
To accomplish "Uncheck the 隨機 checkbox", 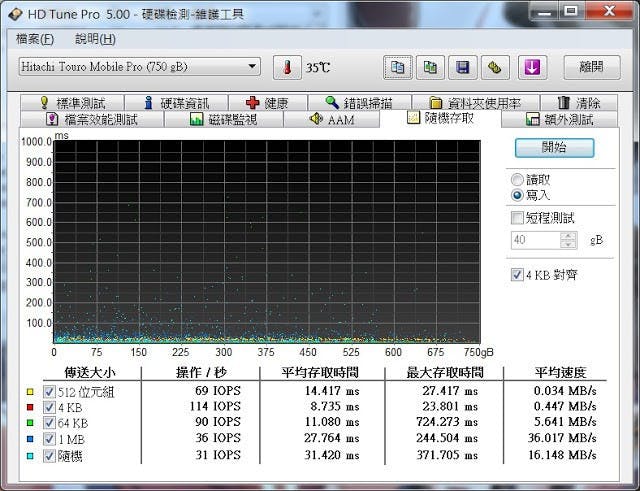I will click(49, 455).
